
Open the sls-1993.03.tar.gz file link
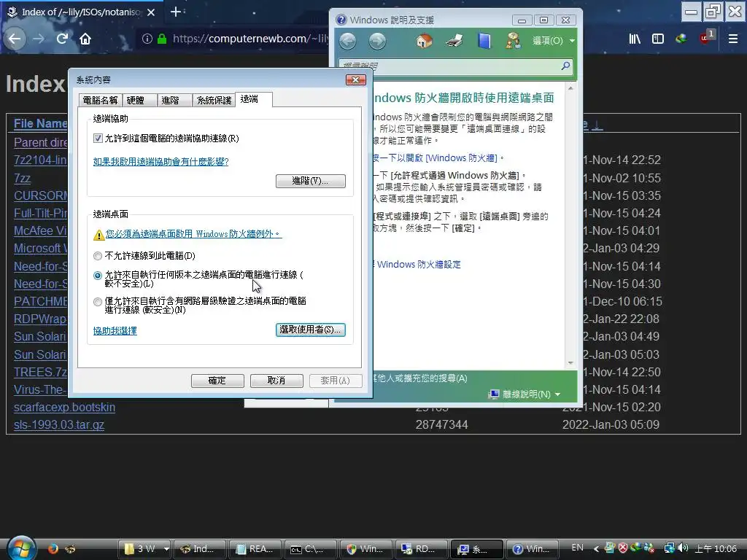[59, 425]
